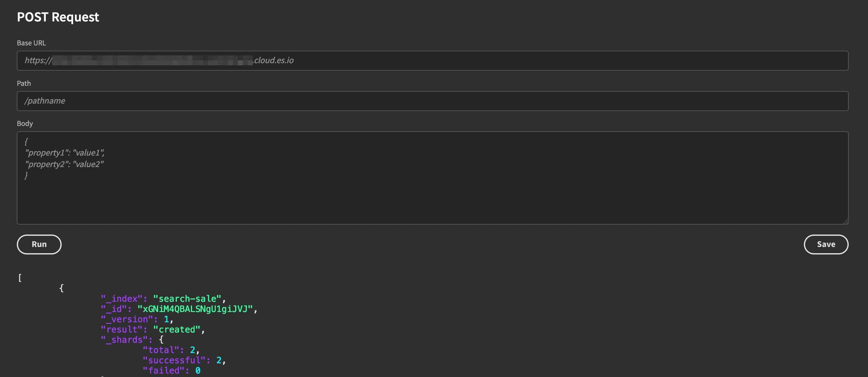Click the "Base URL" field label
This screenshot has height=377, width=868.
pos(31,43)
